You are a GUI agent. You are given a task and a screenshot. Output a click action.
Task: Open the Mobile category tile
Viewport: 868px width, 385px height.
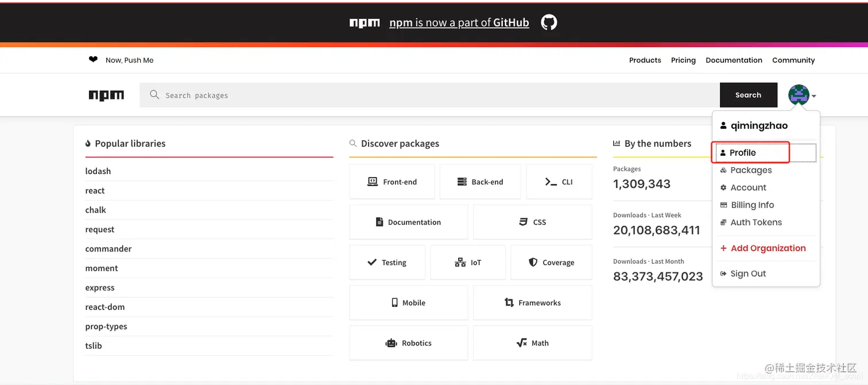click(x=408, y=302)
